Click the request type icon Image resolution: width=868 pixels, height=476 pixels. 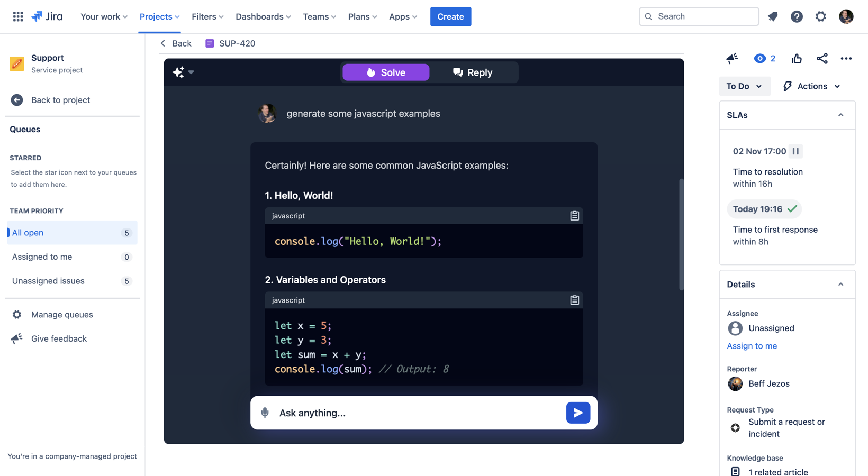point(735,428)
